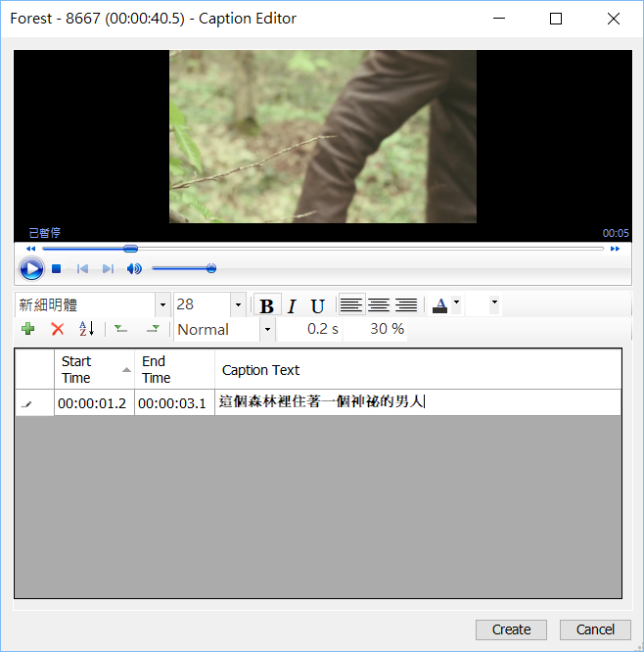Sort captions with the A-Z icon

point(87,329)
